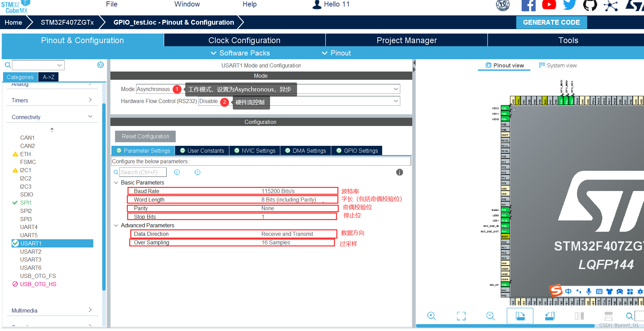Click the user account icon
This screenshot has height=331, width=644.
click(x=317, y=4)
